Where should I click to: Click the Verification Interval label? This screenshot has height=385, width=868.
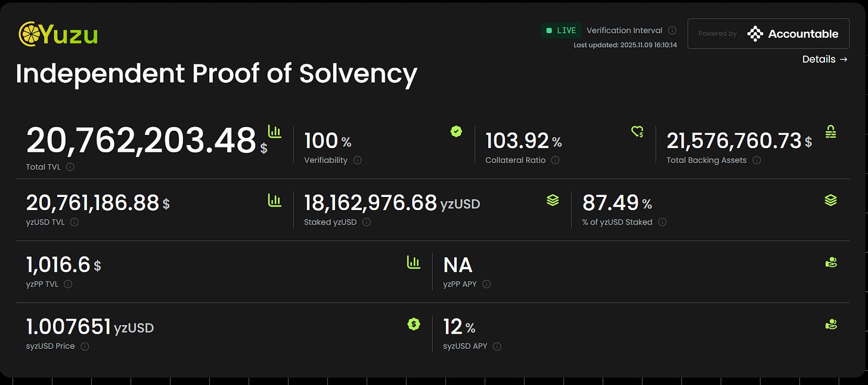(x=624, y=30)
